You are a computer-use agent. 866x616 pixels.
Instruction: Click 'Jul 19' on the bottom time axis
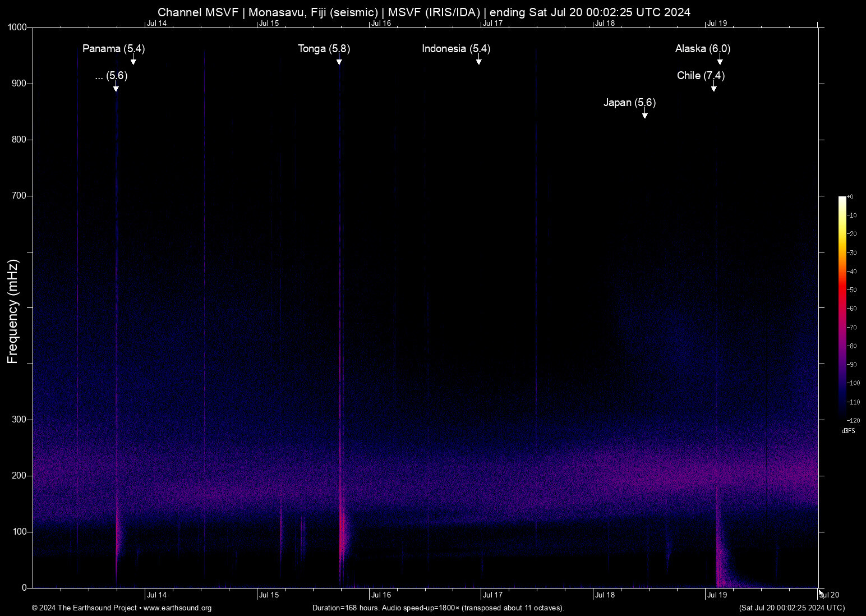(x=717, y=595)
